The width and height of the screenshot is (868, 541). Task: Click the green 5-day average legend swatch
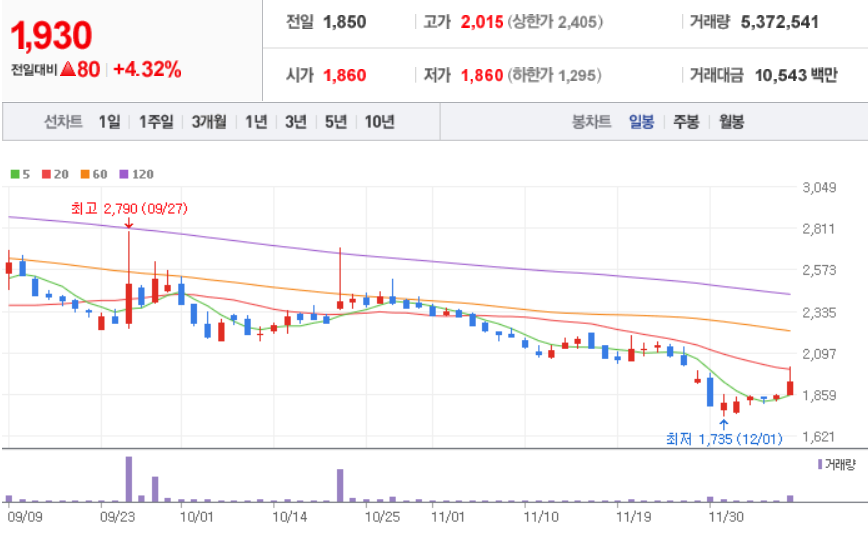[x=15, y=174]
